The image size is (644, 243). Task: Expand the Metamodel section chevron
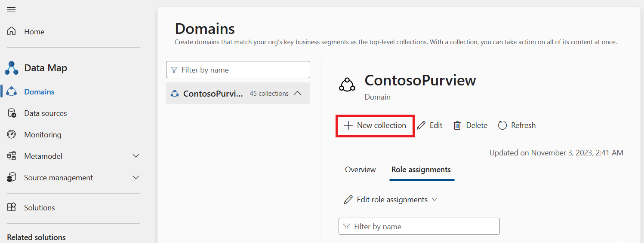[x=136, y=156]
